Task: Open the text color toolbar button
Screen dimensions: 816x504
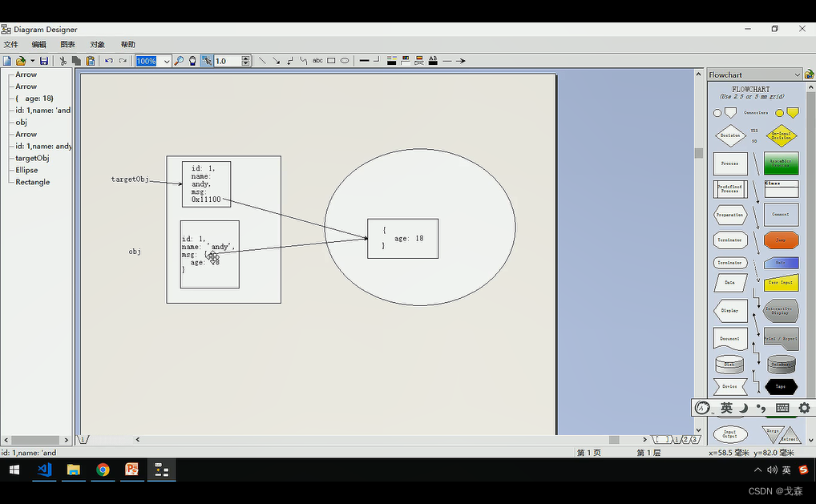Action: tap(433, 61)
